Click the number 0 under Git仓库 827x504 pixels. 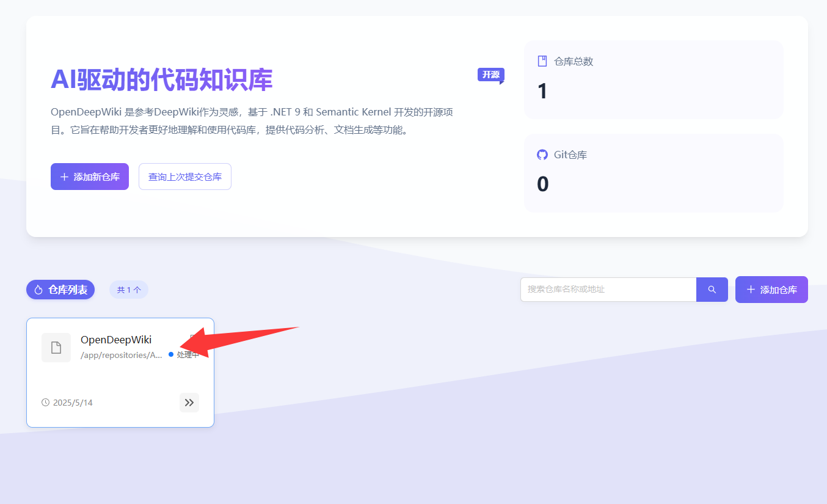pyautogui.click(x=542, y=184)
